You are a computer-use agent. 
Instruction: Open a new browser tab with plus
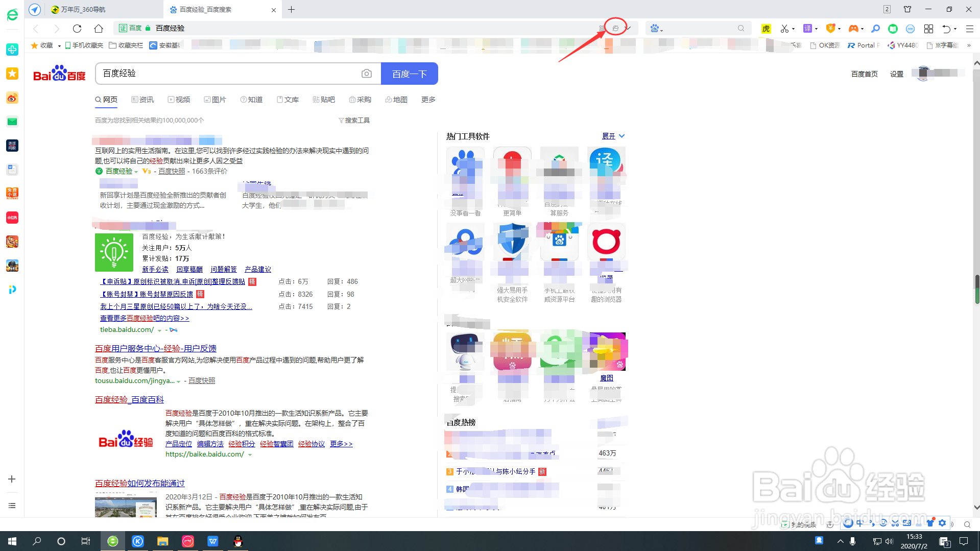click(x=292, y=9)
